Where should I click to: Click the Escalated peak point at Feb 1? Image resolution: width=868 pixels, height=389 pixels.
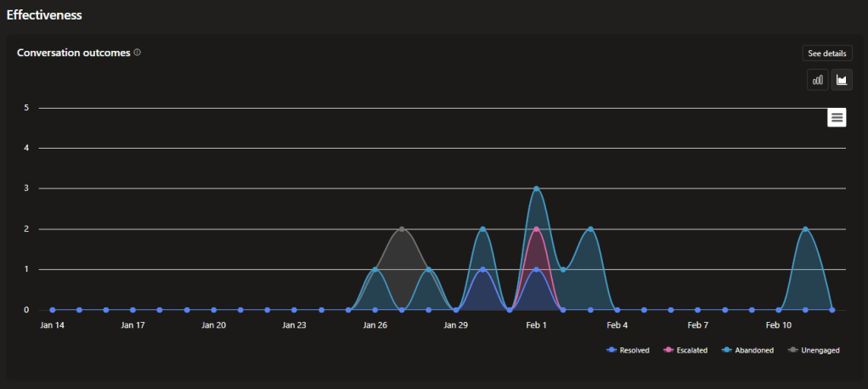(537, 229)
